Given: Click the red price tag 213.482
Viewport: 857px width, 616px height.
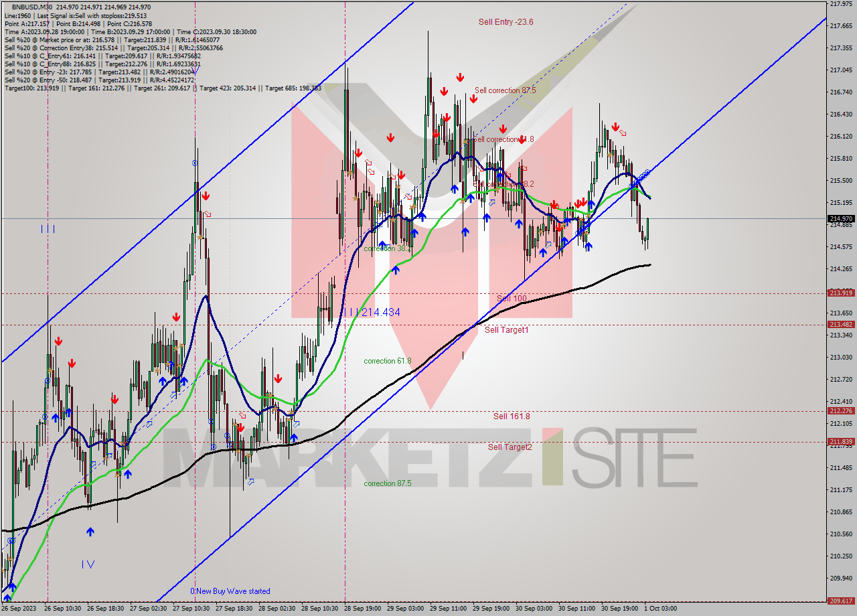Looking at the screenshot, I should pos(841,324).
